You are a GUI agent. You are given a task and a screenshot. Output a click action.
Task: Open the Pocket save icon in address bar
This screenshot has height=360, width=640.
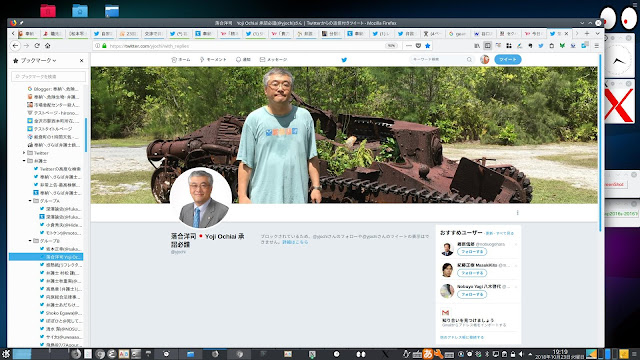click(418, 46)
